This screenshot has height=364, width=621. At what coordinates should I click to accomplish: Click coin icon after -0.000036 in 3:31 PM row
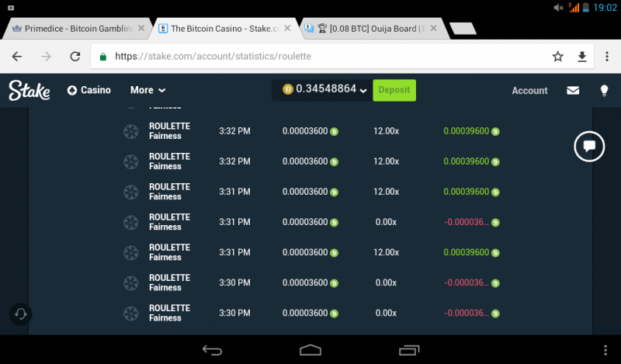pyautogui.click(x=495, y=223)
